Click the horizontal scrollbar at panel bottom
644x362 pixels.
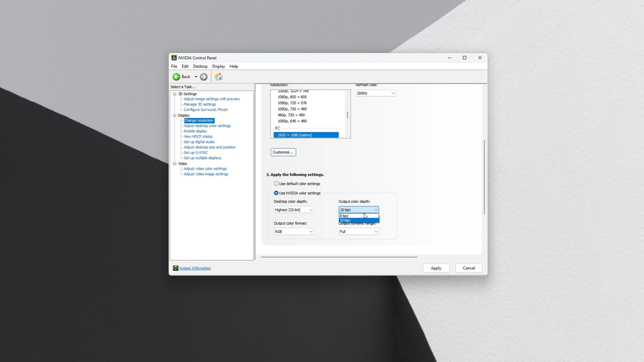click(339, 257)
